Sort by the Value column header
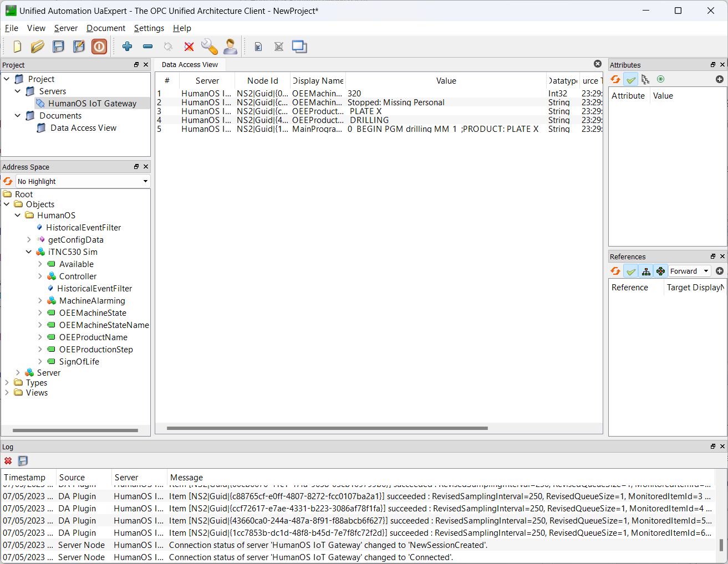Viewport: 728px width, 564px height. tap(446, 81)
